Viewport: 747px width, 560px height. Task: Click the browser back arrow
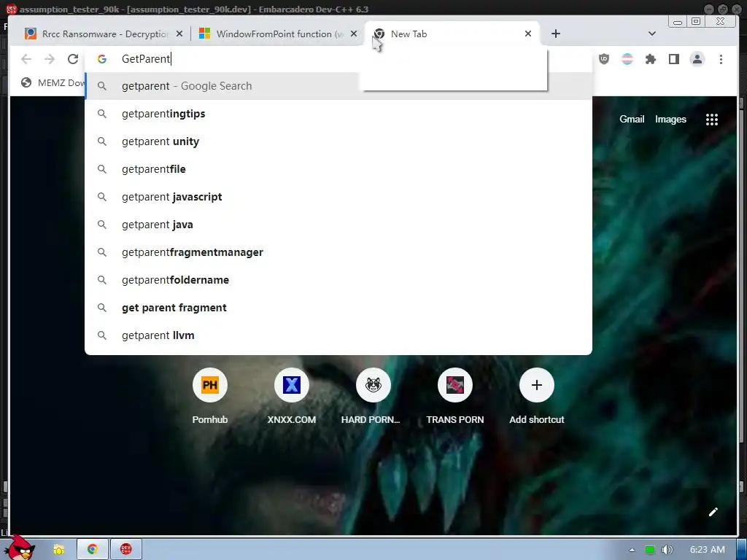[x=26, y=59]
